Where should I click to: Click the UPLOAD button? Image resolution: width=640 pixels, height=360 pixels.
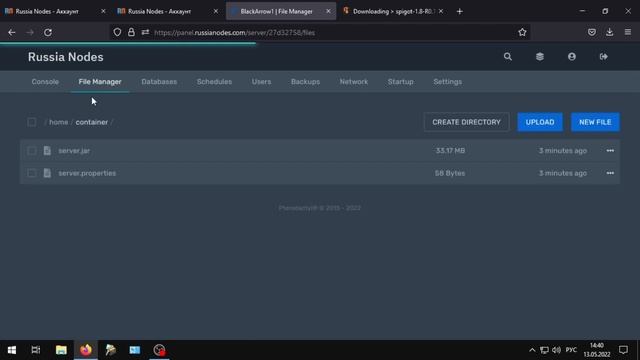[x=540, y=122]
